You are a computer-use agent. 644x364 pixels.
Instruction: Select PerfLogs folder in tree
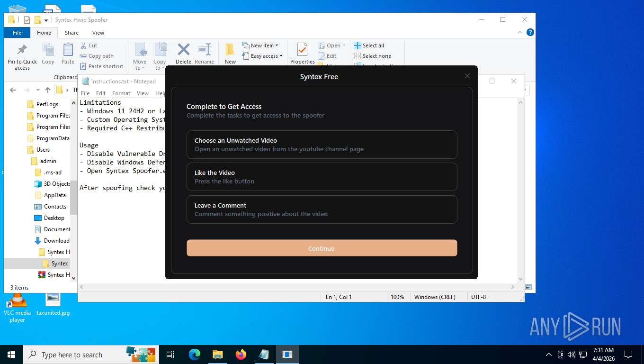[43, 104]
